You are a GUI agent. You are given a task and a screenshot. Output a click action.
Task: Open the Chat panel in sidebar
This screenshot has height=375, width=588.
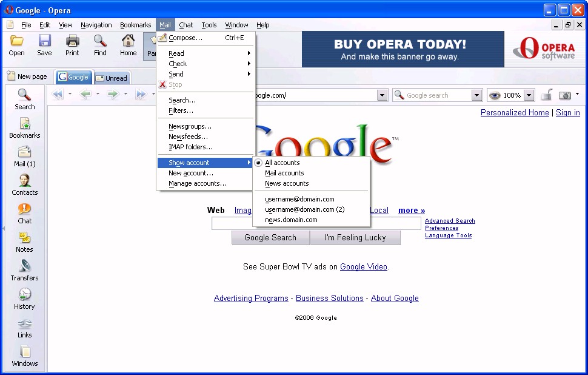(x=25, y=214)
